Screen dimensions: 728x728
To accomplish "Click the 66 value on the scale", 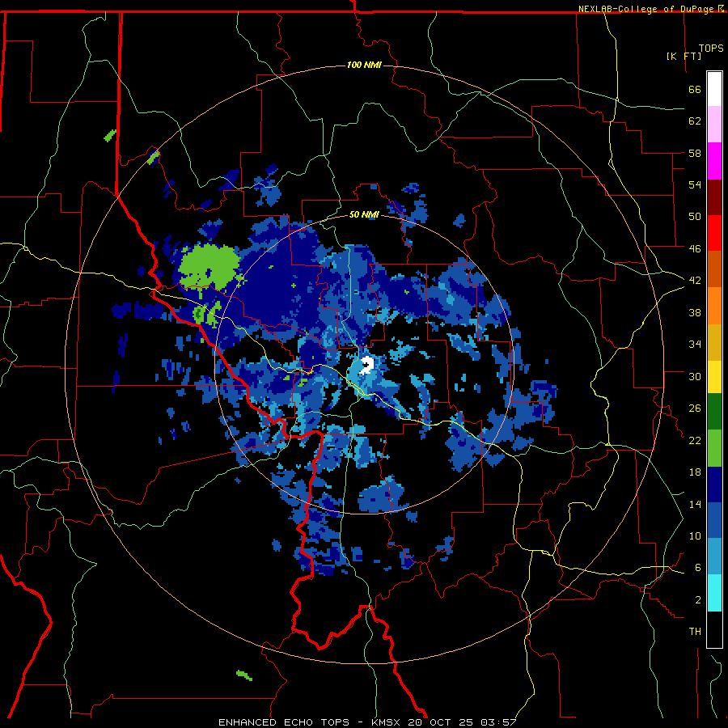I will 695,89.
